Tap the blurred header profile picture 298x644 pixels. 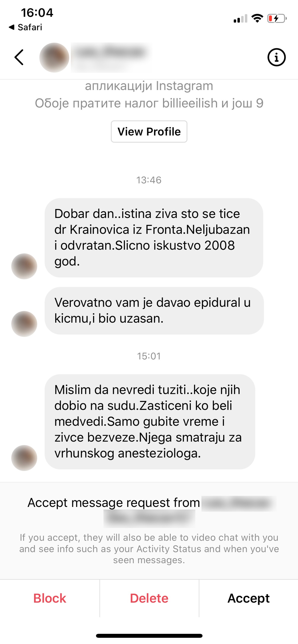tap(54, 58)
